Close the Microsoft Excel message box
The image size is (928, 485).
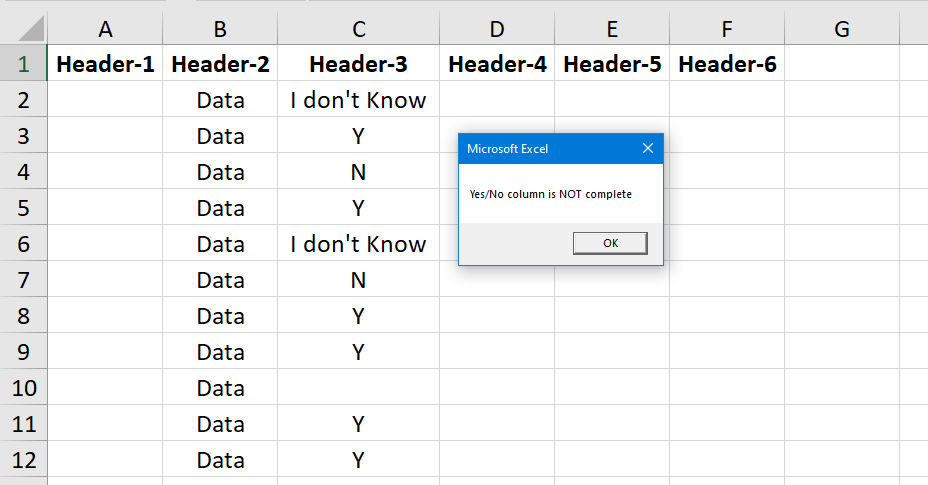pyautogui.click(x=648, y=149)
